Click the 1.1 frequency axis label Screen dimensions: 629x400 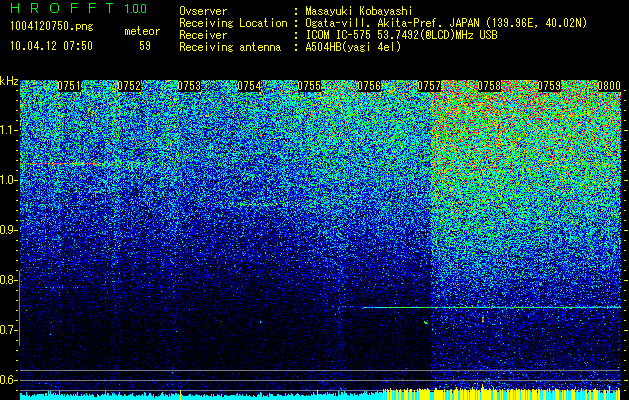pos(8,130)
